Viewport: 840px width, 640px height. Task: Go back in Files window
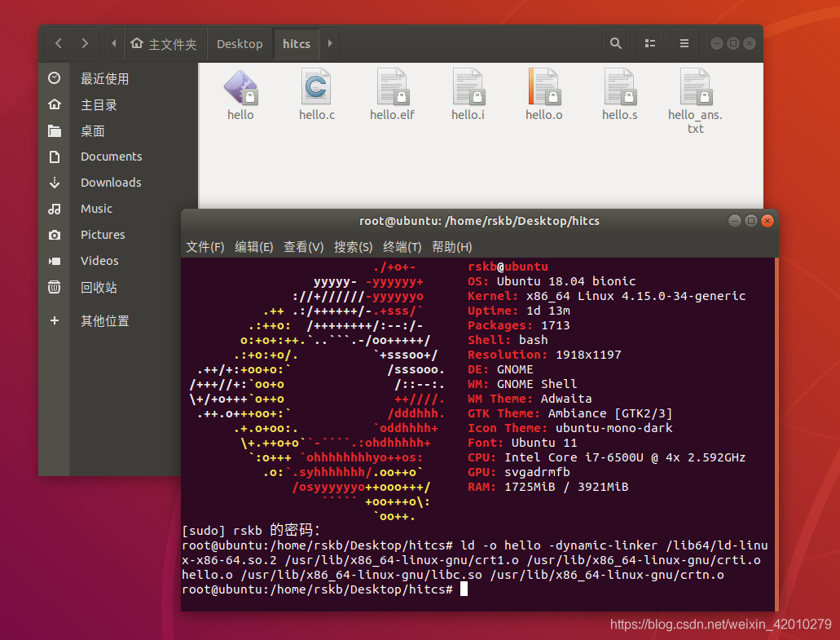tap(59, 43)
